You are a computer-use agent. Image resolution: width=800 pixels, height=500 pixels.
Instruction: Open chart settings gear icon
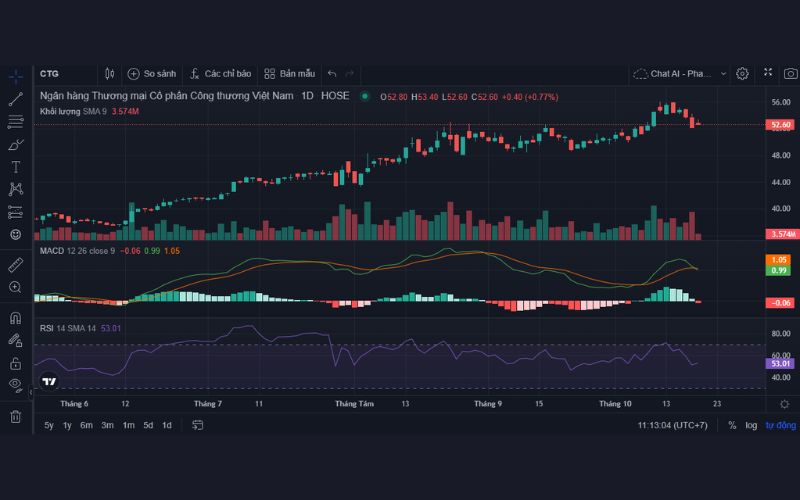742,73
